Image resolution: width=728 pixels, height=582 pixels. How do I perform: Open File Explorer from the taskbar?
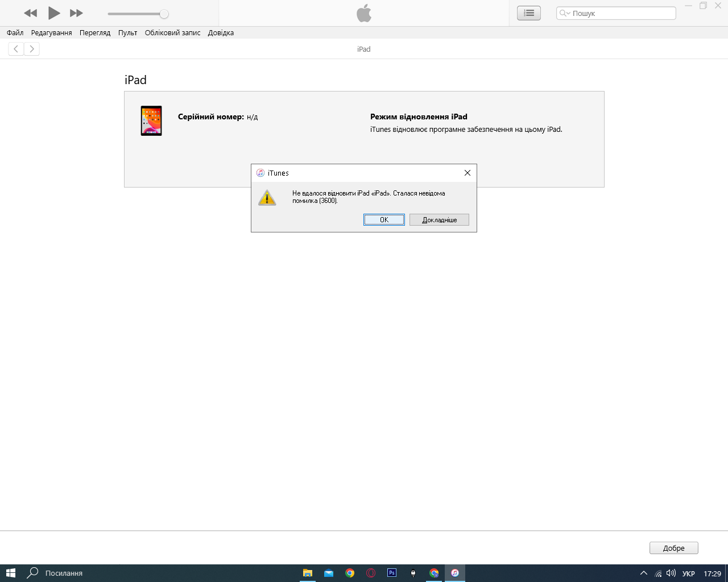pyautogui.click(x=308, y=573)
